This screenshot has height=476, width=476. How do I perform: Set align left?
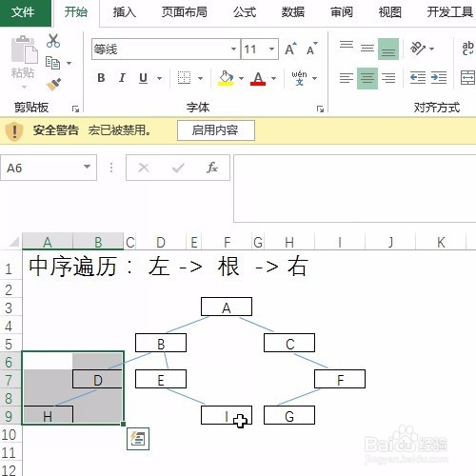pyautogui.click(x=347, y=78)
